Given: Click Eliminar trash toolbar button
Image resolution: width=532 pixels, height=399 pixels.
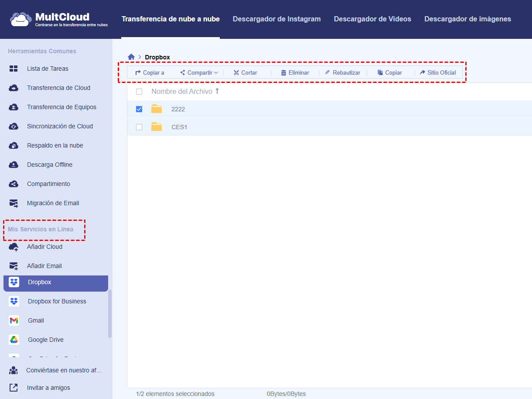Looking at the screenshot, I should point(295,72).
